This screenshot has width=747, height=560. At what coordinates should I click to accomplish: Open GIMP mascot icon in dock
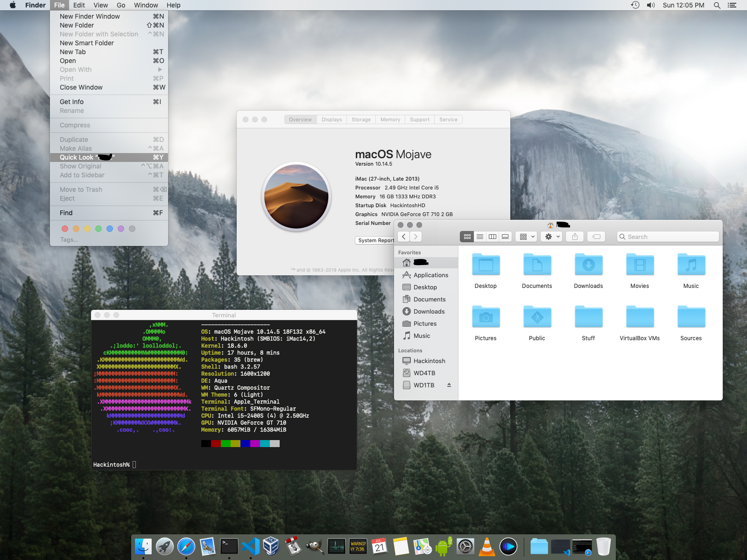[x=315, y=546]
